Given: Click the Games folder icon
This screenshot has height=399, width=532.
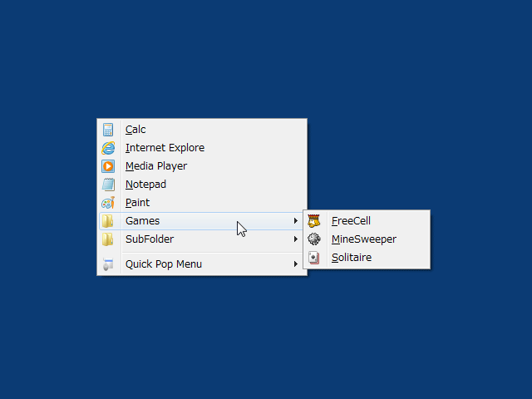Looking at the screenshot, I should coord(108,221).
